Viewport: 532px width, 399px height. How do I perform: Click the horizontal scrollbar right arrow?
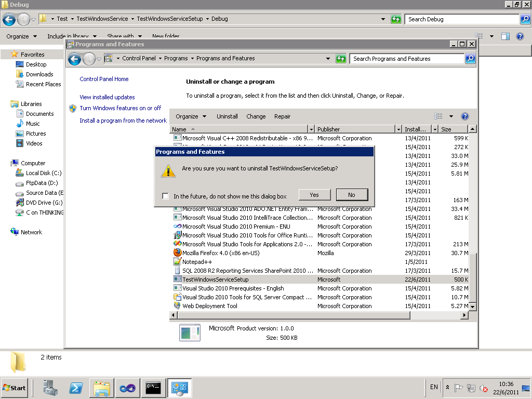point(465,315)
